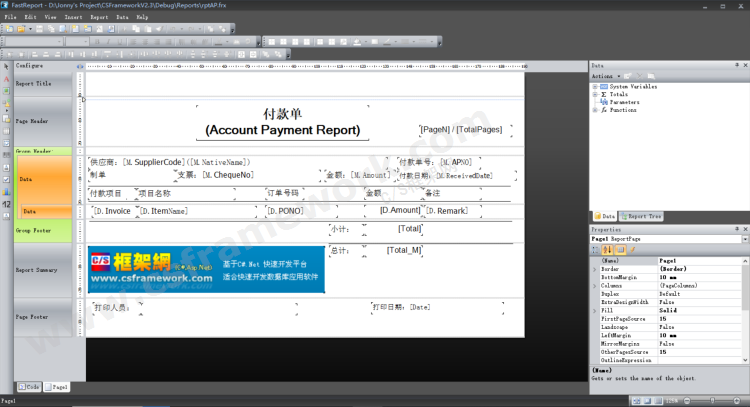750x407 pixels.
Task: Switch to the Code tab
Action: [x=28, y=386]
